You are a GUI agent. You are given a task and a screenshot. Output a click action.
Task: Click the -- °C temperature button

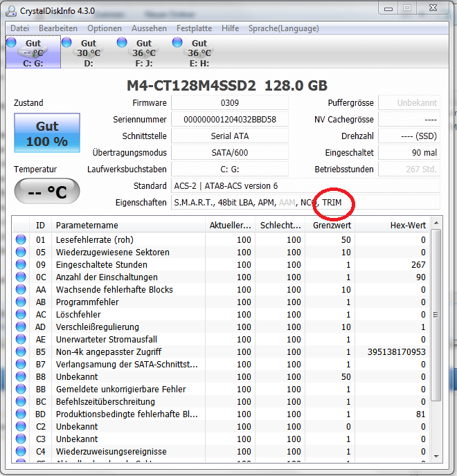47,191
